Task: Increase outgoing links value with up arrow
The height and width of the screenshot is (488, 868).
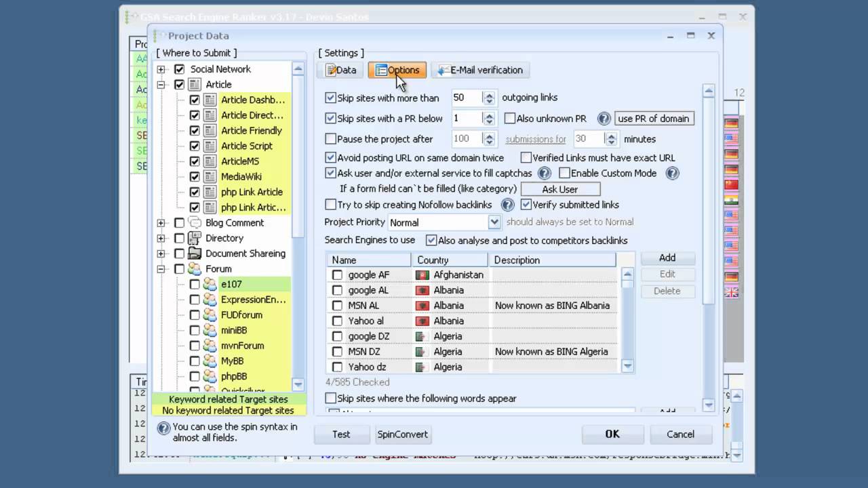Action: pyautogui.click(x=489, y=94)
